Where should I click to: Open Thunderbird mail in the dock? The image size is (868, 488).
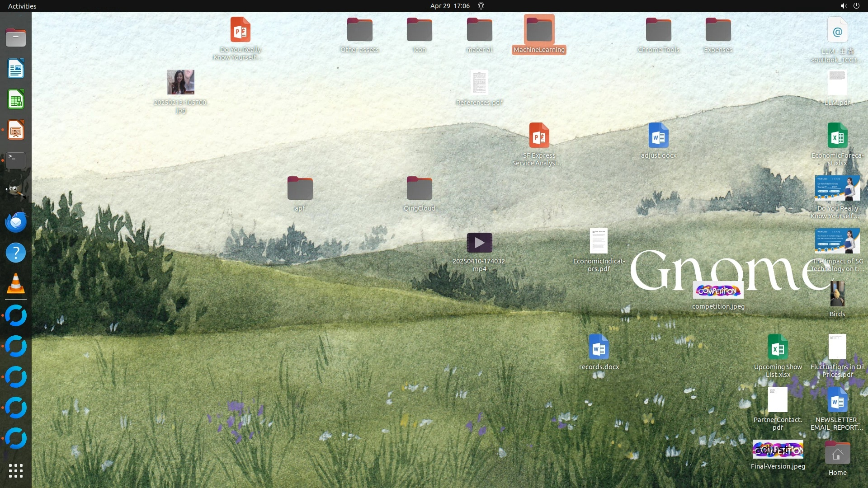click(16, 222)
